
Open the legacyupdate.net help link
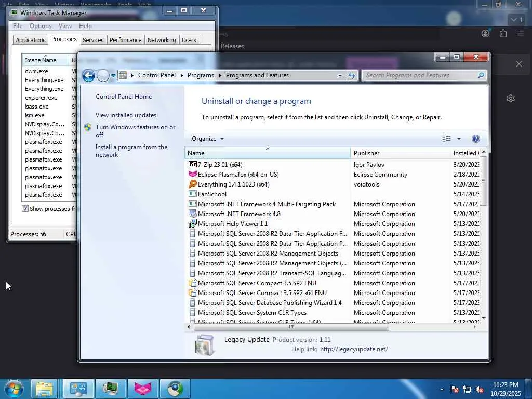354,349
